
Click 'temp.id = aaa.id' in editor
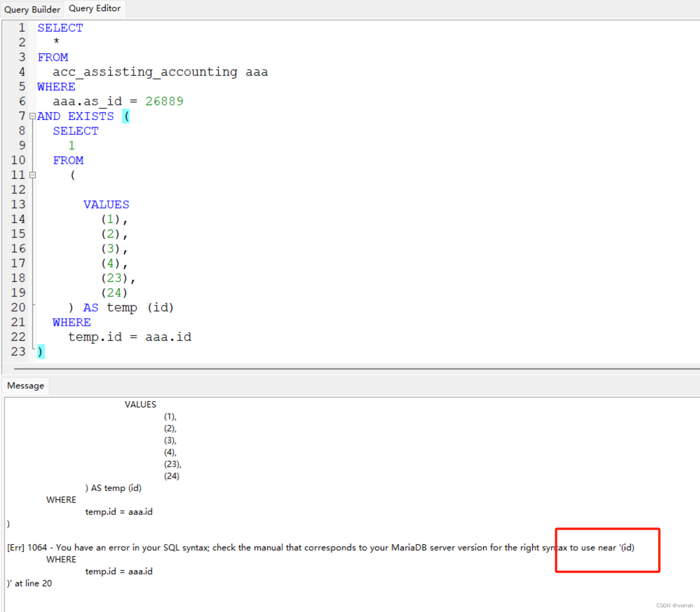130,337
